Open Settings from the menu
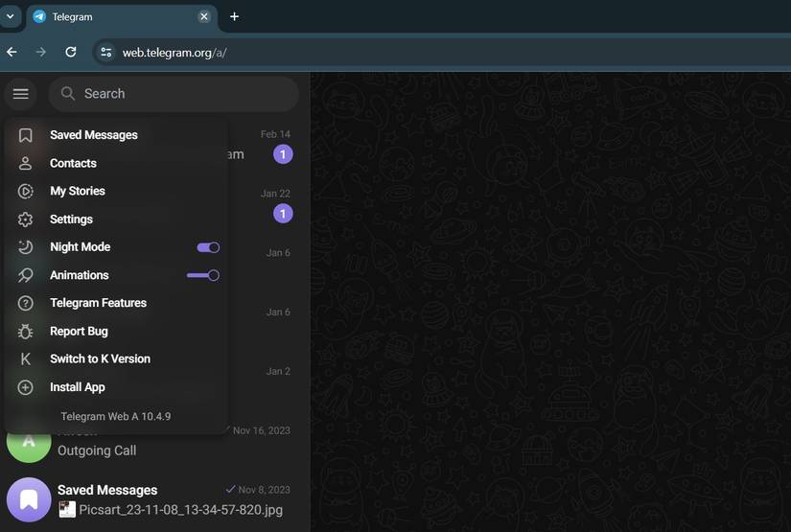 (116, 220)
